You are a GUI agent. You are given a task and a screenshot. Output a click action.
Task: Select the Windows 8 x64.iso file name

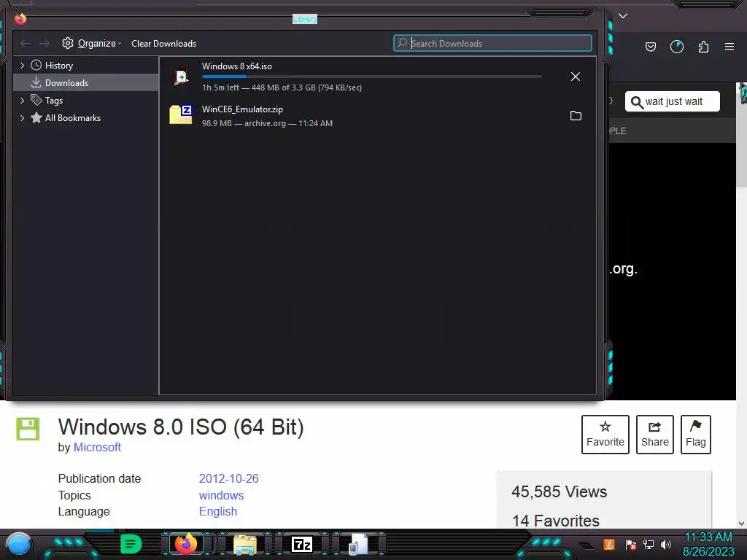tap(237, 66)
